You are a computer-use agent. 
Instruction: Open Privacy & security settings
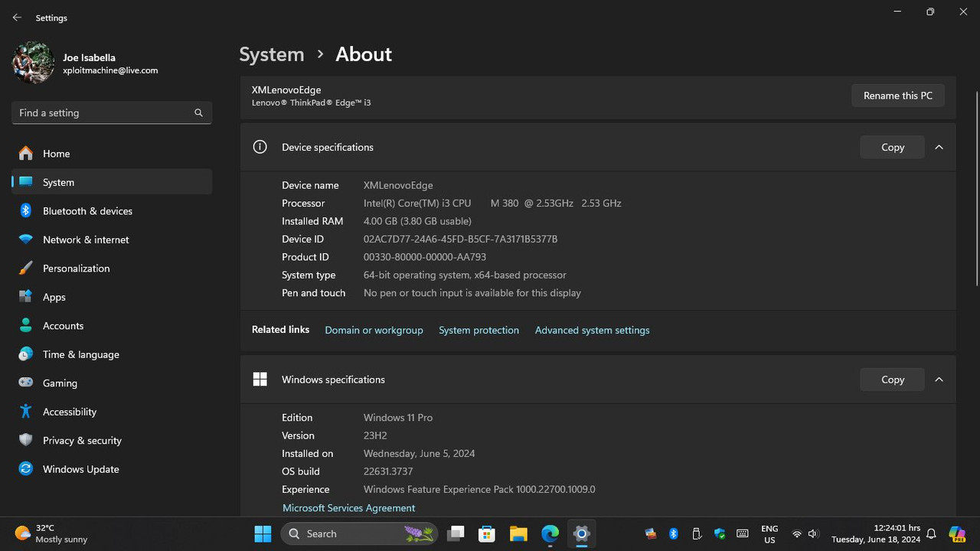(82, 440)
